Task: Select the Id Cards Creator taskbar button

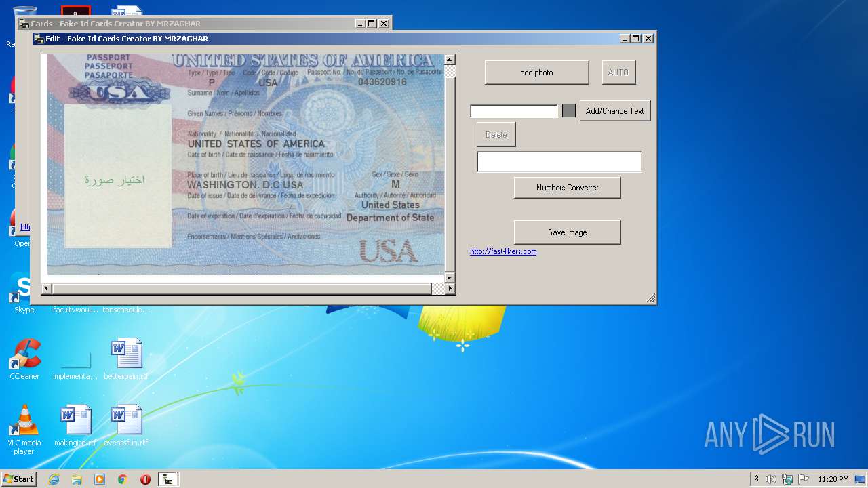Action: [167, 479]
